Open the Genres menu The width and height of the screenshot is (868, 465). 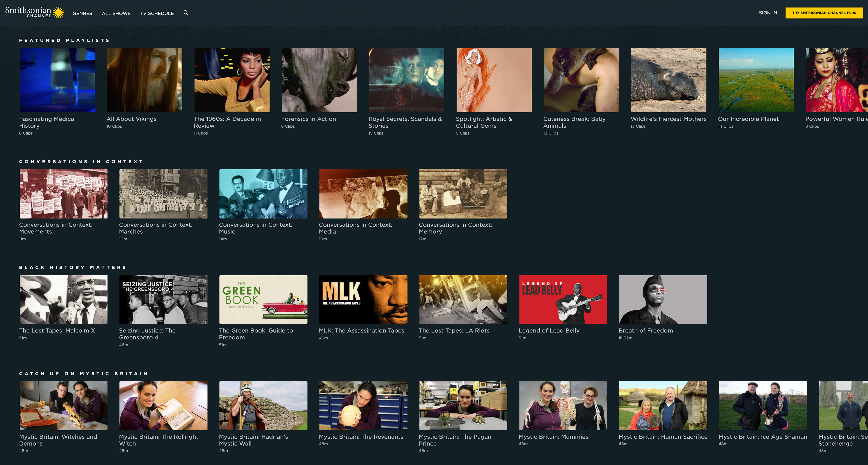82,13
